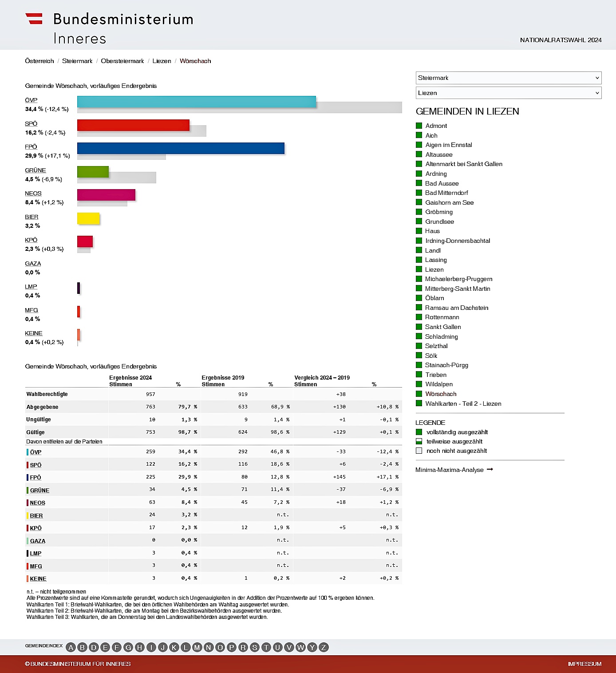Click the letter W index circle

(300, 647)
